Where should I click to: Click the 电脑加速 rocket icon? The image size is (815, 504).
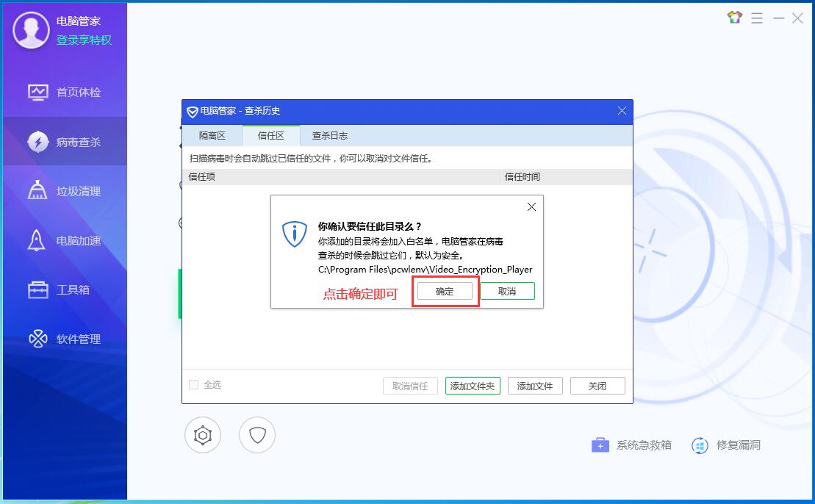tap(37, 240)
